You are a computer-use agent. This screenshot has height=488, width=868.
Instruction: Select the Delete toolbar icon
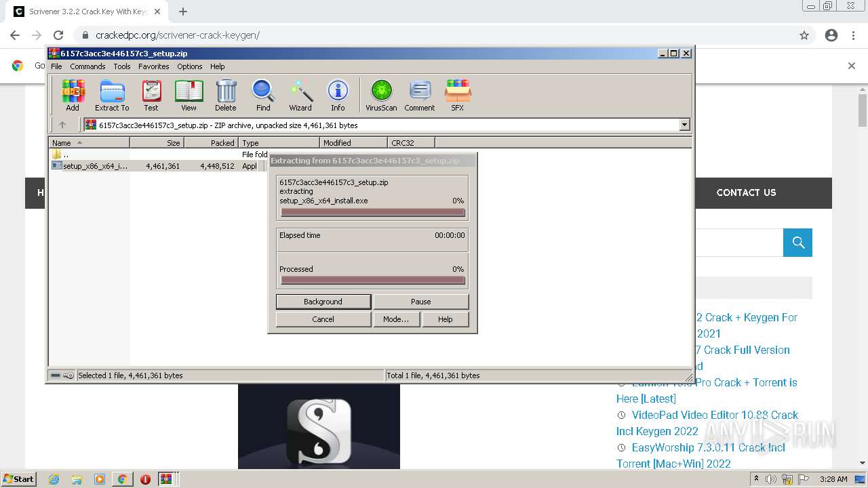click(x=226, y=95)
